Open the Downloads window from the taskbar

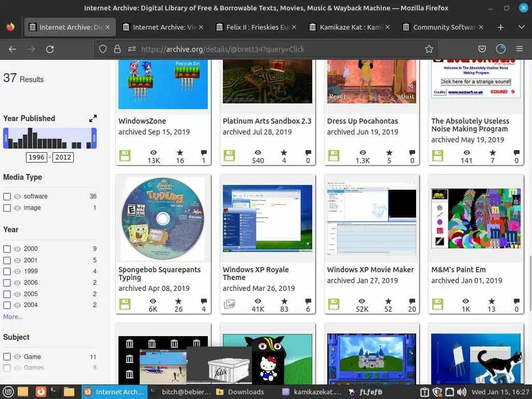(x=240, y=392)
